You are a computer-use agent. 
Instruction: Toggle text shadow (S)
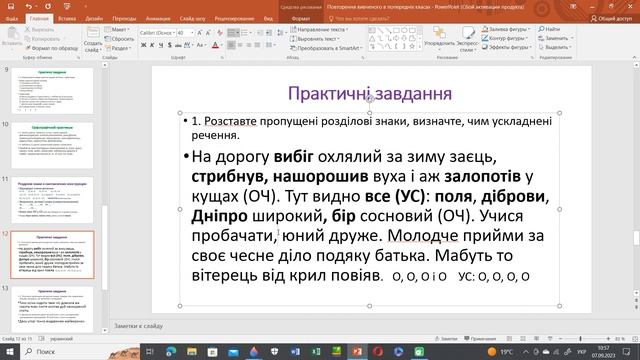169,45
